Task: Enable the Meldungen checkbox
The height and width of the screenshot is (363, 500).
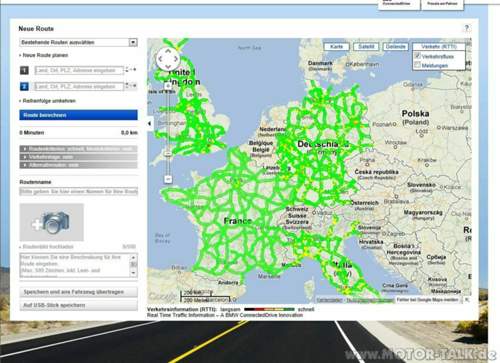Action: (x=417, y=65)
